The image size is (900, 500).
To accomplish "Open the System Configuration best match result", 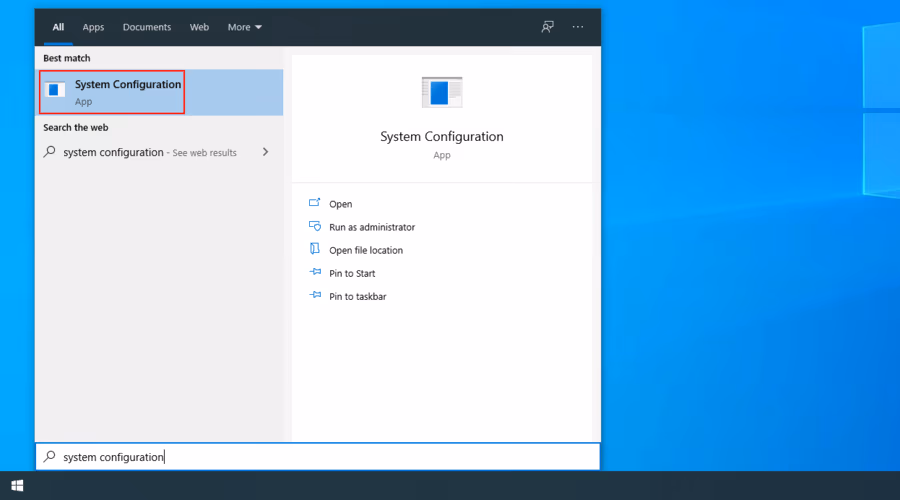I will (x=159, y=92).
